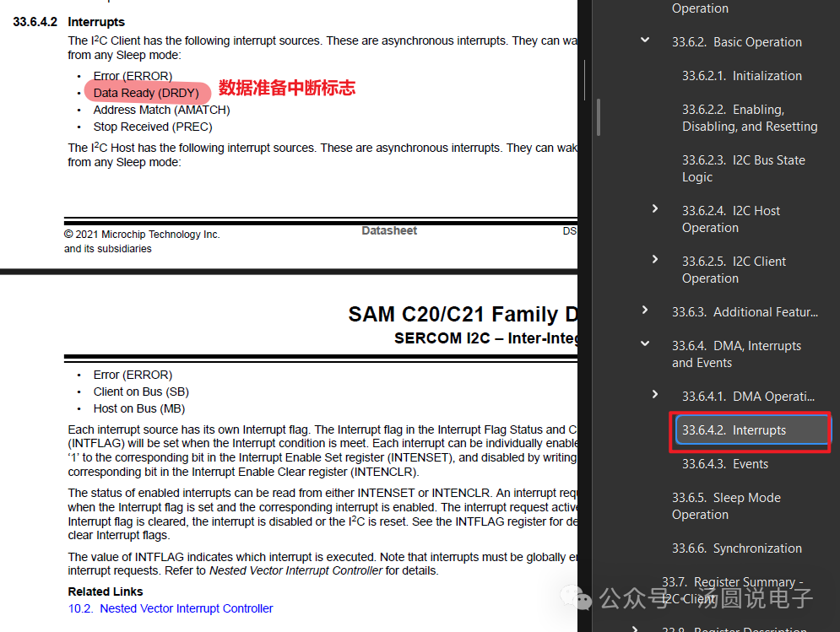Expand the 33.6.3. Additional Features chevron
840x632 pixels.
(645, 311)
